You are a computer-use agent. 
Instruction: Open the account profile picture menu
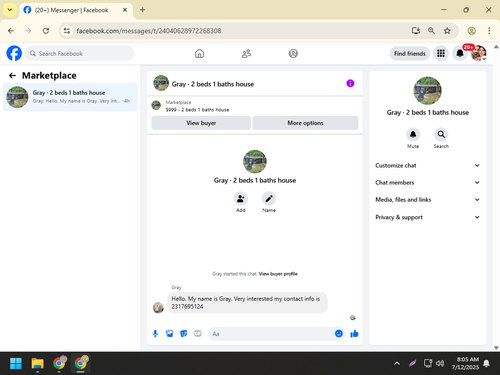click(478, 53)
